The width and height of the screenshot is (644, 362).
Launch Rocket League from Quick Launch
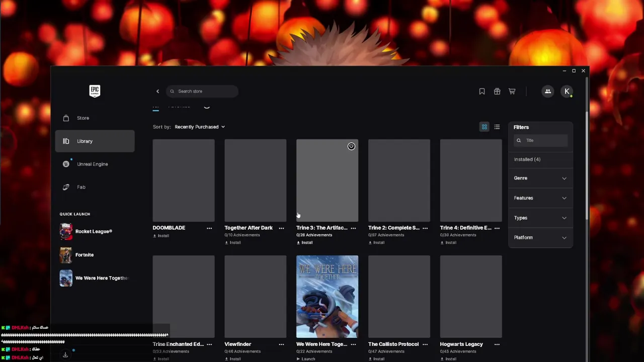95,231
